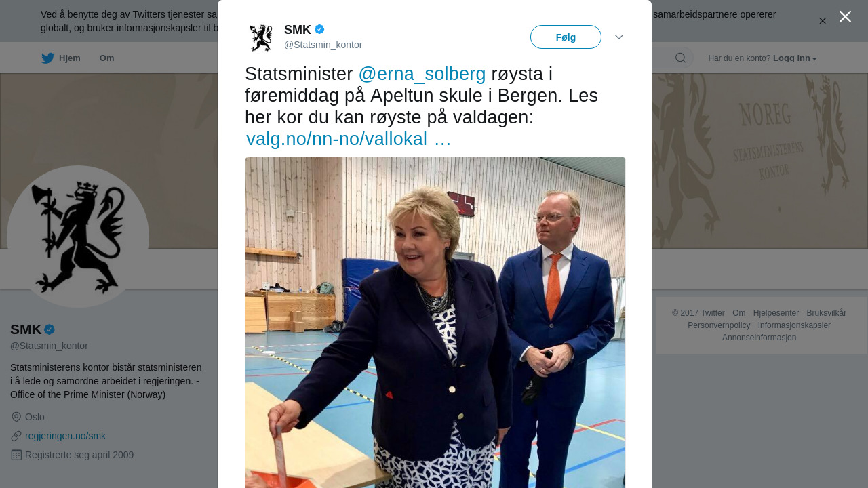Open the @erna_solberg mention link
Image resolution: width=868 pixels, height=488 pixels.
click(422, 74)
